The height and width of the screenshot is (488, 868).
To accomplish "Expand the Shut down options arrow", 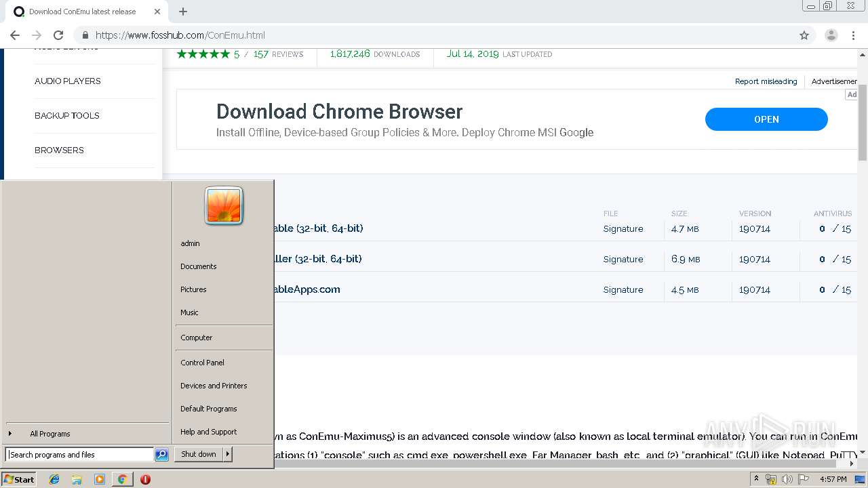I will [228, 454].
